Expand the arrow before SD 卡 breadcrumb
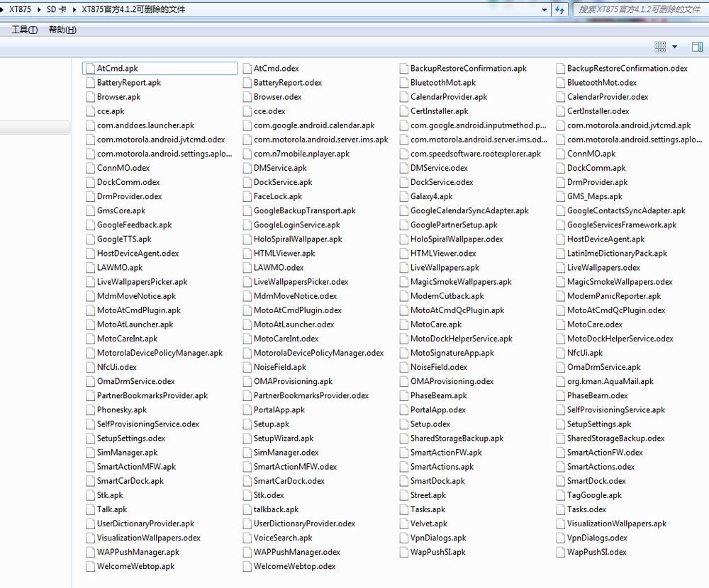 (x=39, y=9)
